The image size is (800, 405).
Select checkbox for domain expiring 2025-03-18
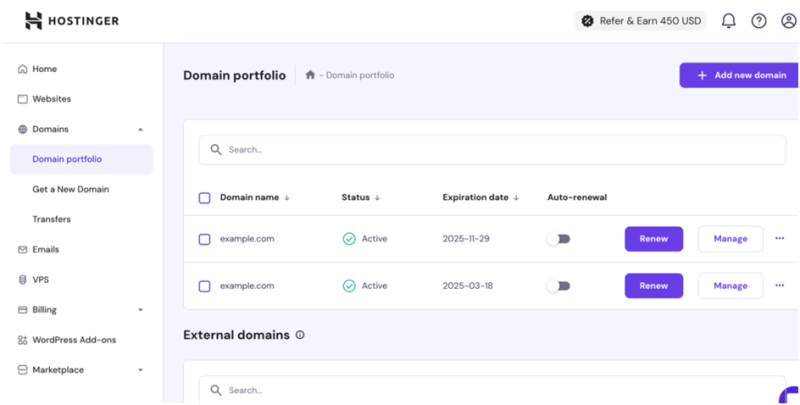click(205, 286)
